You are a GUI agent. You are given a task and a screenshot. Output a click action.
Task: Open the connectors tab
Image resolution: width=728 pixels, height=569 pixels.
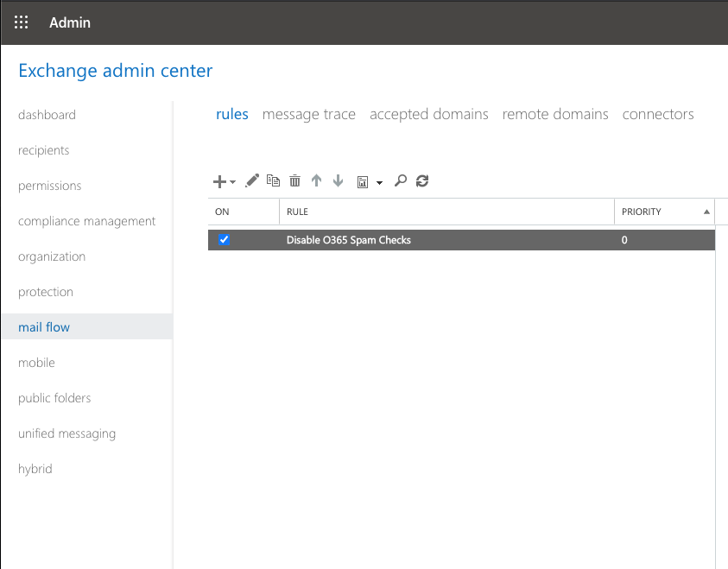658,114
